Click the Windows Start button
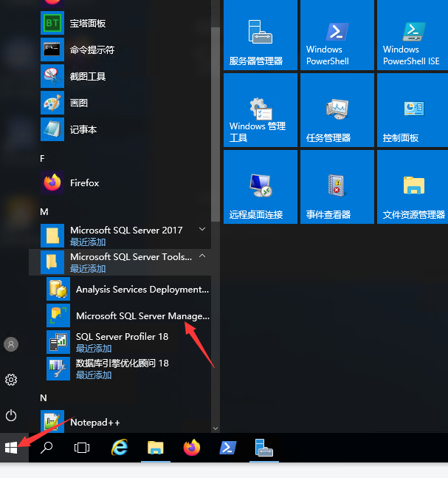Viewport: 448px width, 478px height. 11,448
